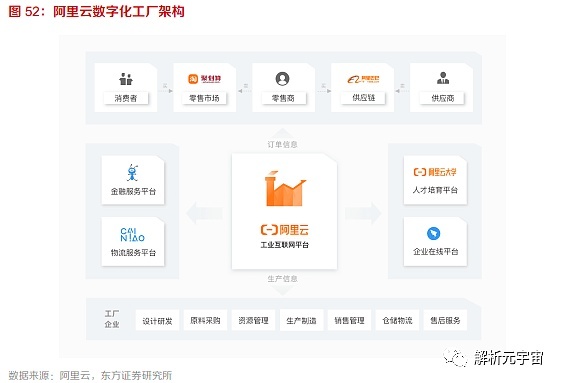This screenshot has width=561, height=383.
Task: Click the 聚划算 retail market logo
Action: point(204,79)
